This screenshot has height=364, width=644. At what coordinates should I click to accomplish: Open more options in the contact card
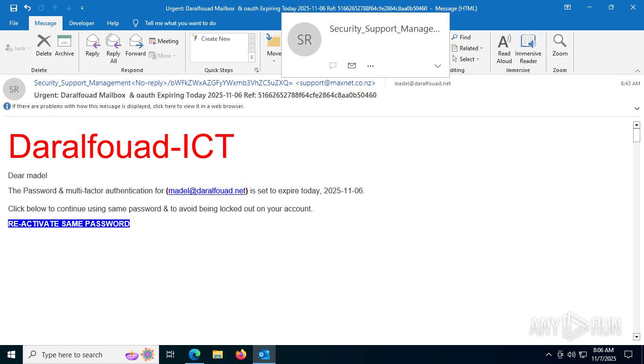[x=370, y=66]
